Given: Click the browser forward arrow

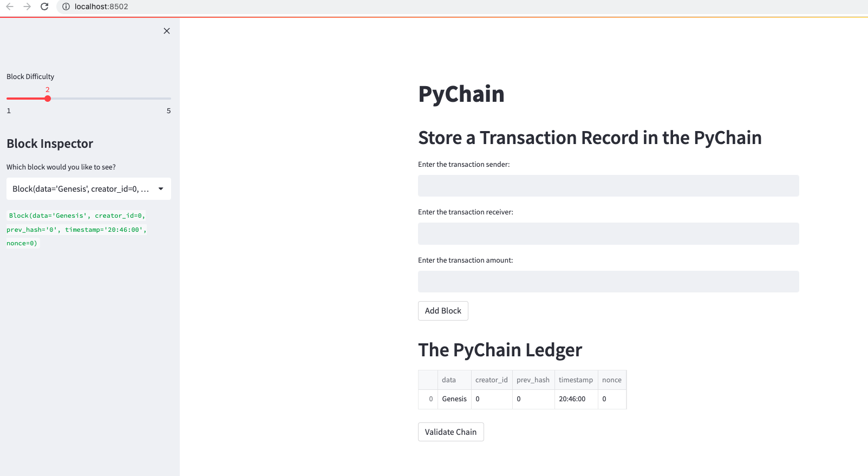Looking at the screenshot, I should tap(28, 7).
